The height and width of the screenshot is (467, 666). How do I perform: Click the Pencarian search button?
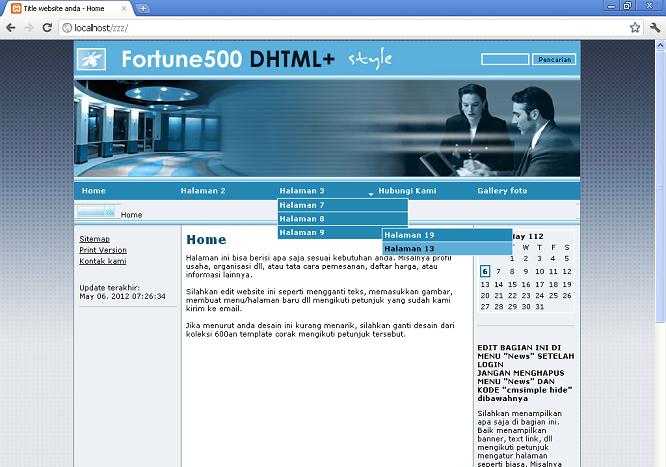click(x=554, y=59)
